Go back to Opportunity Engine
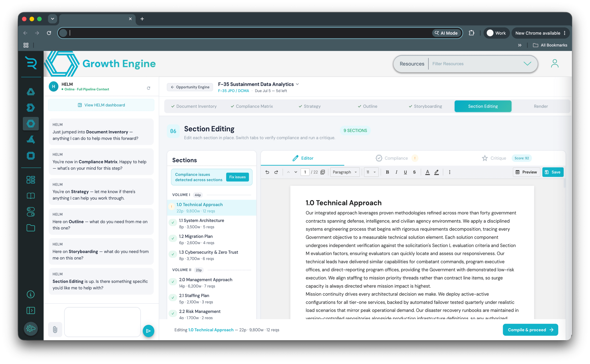Screen dimensions: 590x364 point(190,87)
